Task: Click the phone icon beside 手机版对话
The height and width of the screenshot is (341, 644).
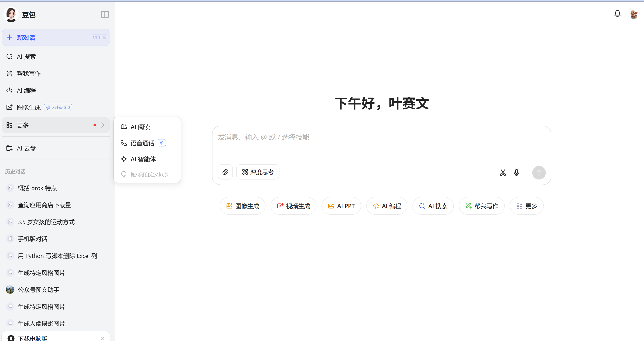Action: tap(10, 239)
